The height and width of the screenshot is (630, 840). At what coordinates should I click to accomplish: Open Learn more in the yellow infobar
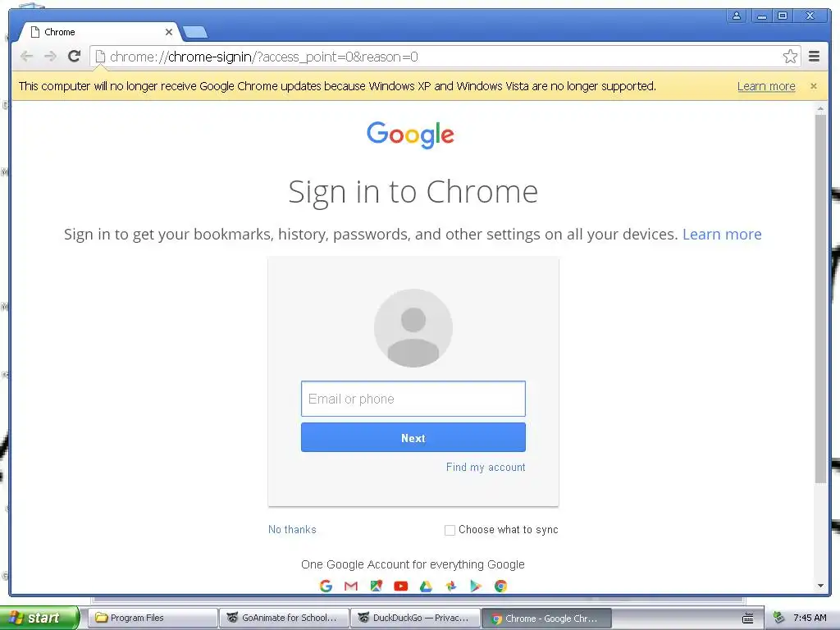[x=766, y=86]
